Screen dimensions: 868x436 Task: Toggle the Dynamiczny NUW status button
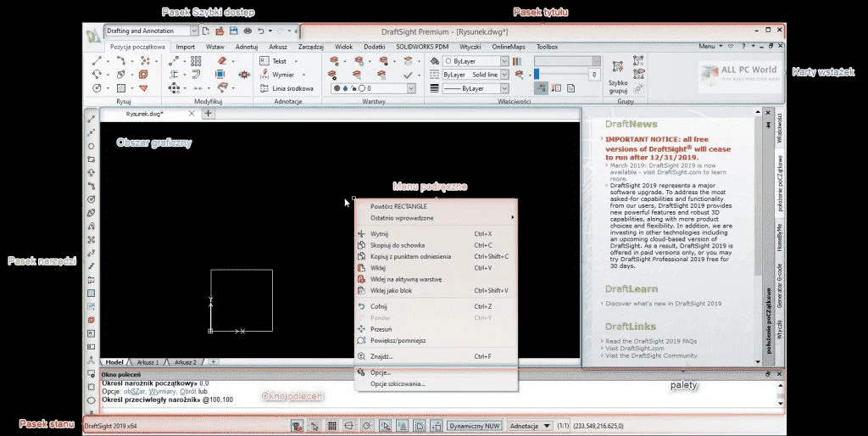click(474, 426)
